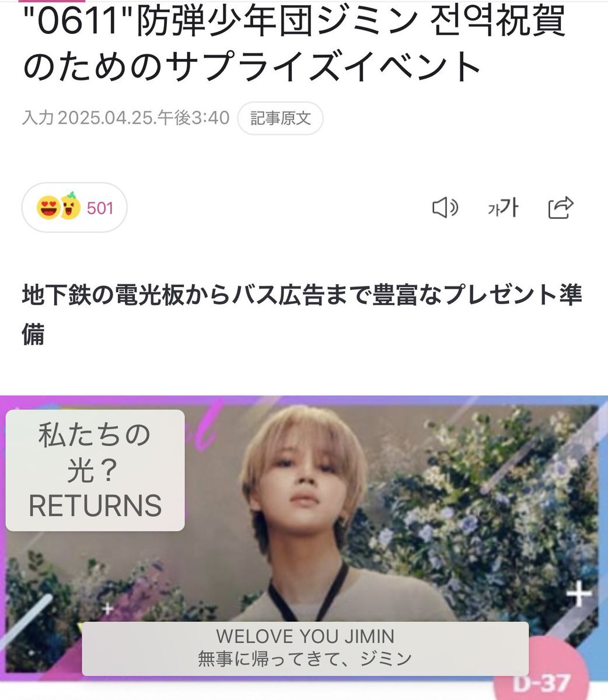The width and height of the screenshot is (608, 700).
Task: Click the heart-eyes emoji reaction
Action: (48, 208)
